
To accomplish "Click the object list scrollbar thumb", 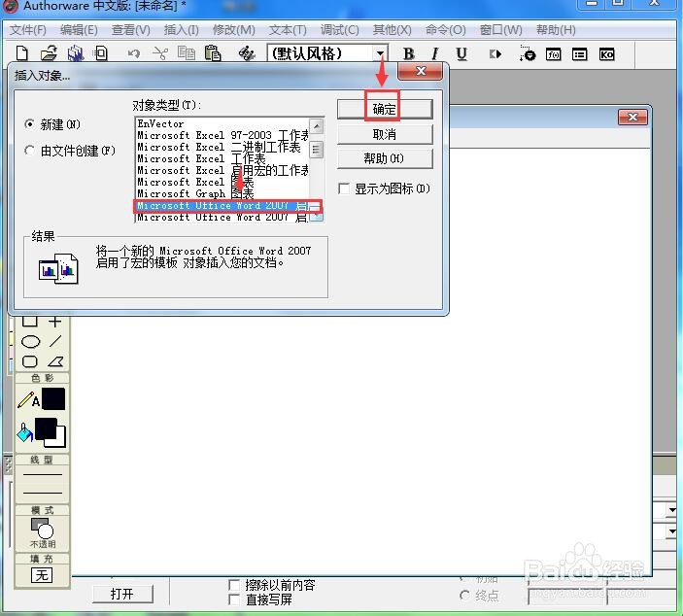I will pos(316,150).
